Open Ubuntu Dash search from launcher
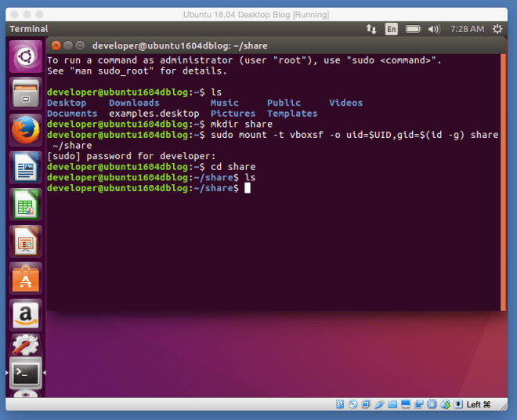This screenshot has width=517, height=420. pyautogui.click(x=25, y=56)
